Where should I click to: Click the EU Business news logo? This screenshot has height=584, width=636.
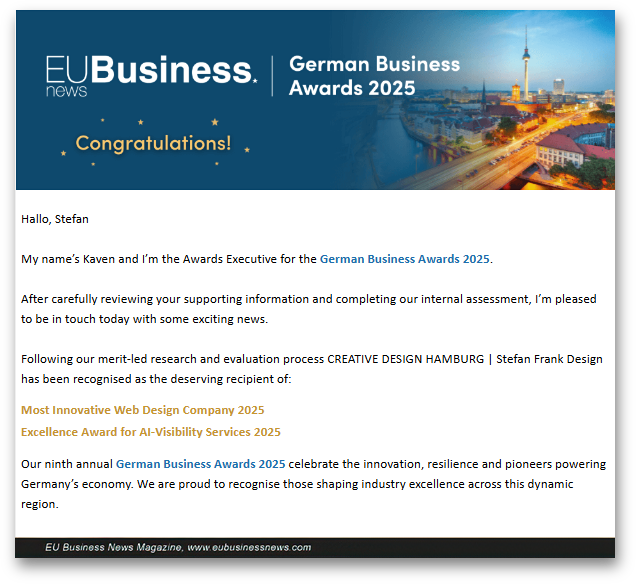point(151,76)
